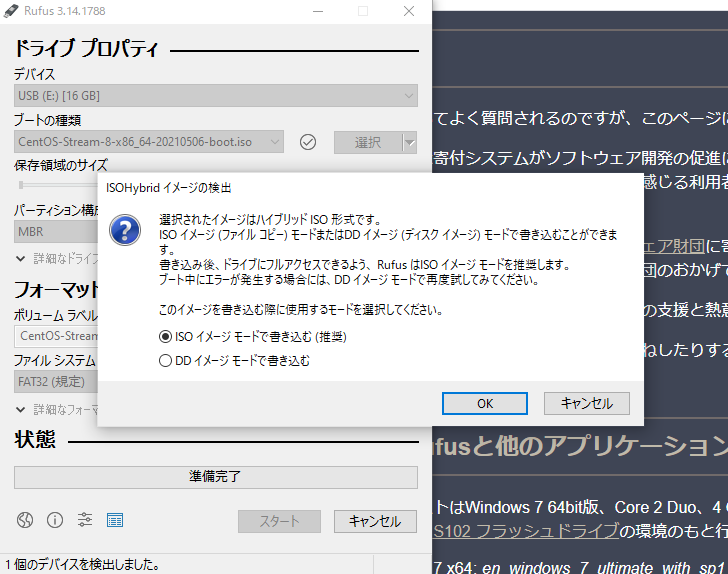728x574 pixels.
Task: Open the log window icon
Action: [115, 520]
